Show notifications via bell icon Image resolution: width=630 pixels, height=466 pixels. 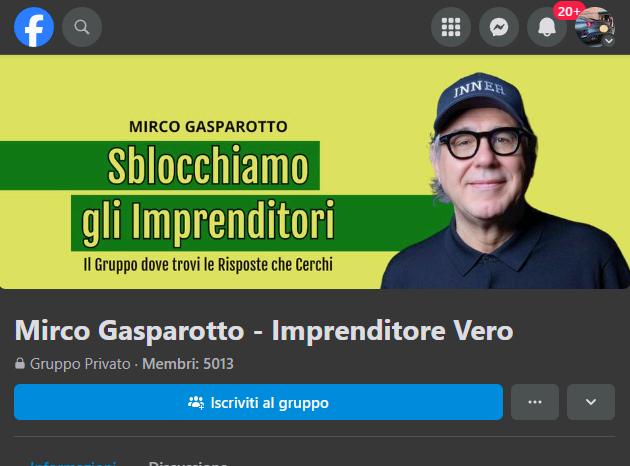[x=546, y=27]
